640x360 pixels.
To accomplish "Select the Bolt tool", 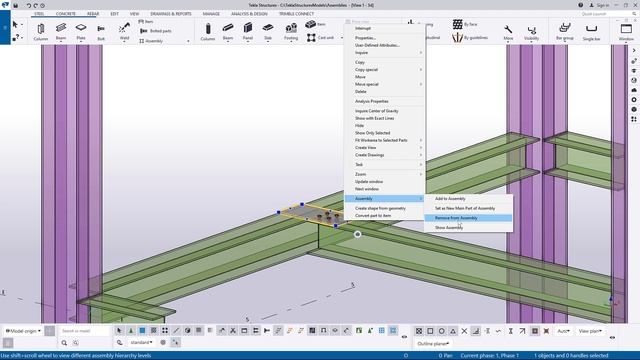I will pyautogui.click(x=101, y=32).
